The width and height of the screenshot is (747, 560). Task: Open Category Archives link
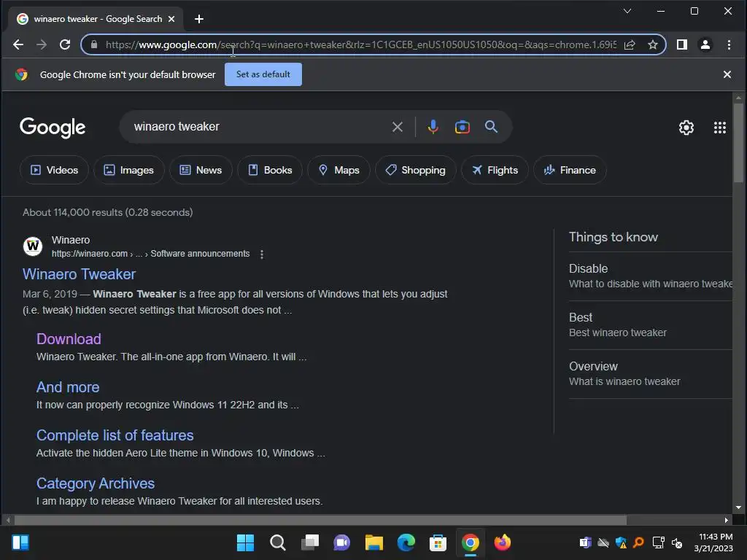96,483
